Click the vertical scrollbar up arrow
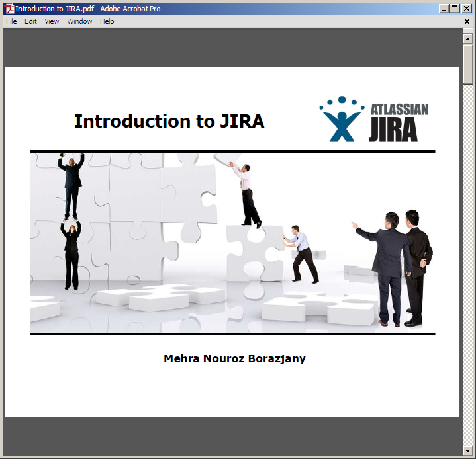This screenshot has width=476, height=459. 467,39
